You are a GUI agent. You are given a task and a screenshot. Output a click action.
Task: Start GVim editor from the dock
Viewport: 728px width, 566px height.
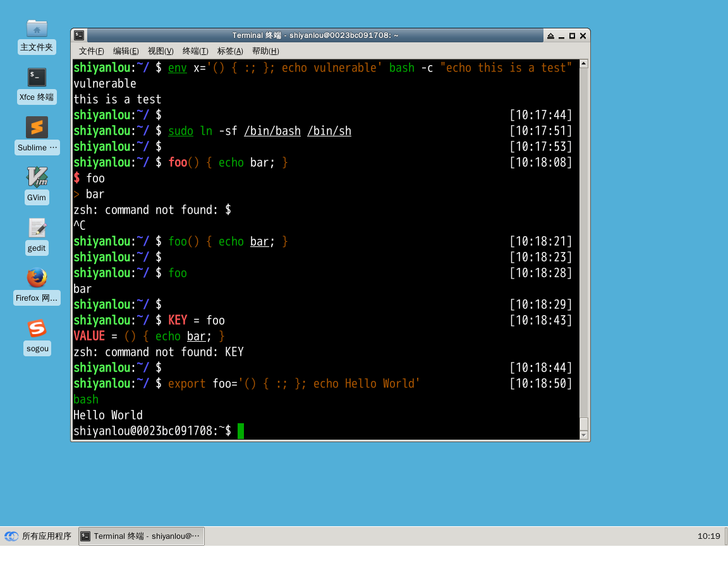click(37, 178)
